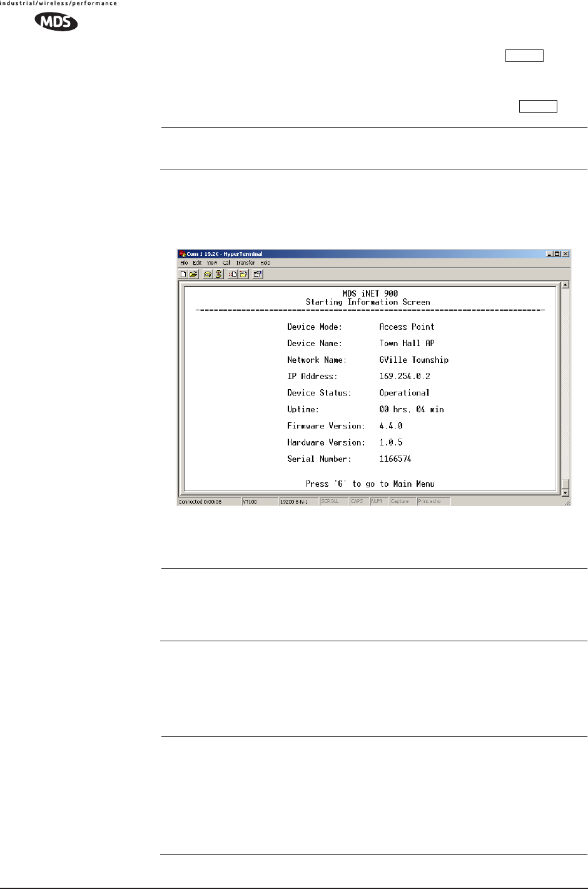This screenshot has height=889, width=588.
Task: Click the NUM status indicator
Action: tap(379, 502)
